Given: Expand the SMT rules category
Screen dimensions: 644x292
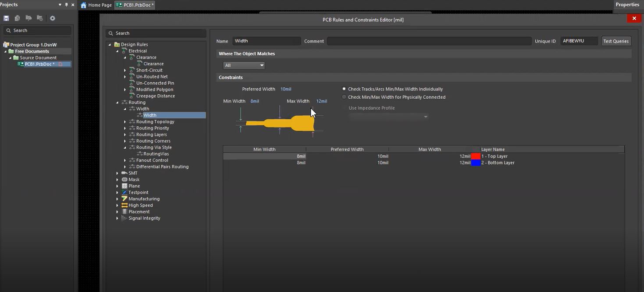Looking at the screenshot, I should coord(117,173).
